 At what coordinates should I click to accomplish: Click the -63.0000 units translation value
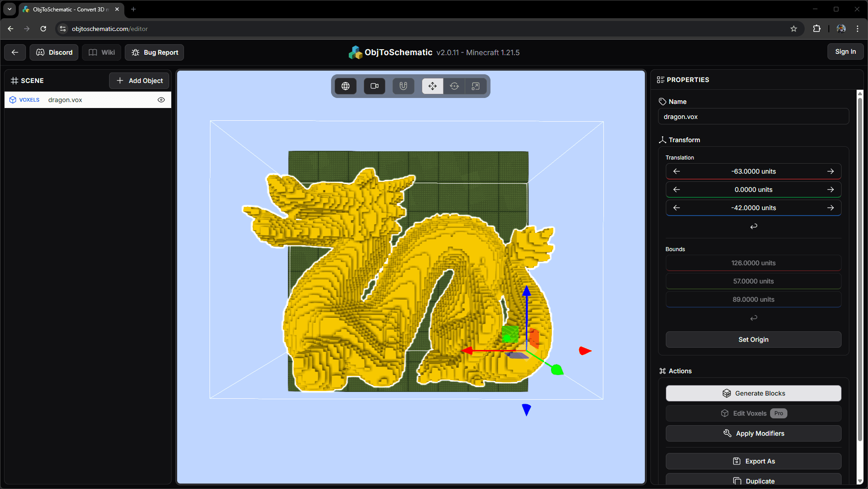coord(753,171)
